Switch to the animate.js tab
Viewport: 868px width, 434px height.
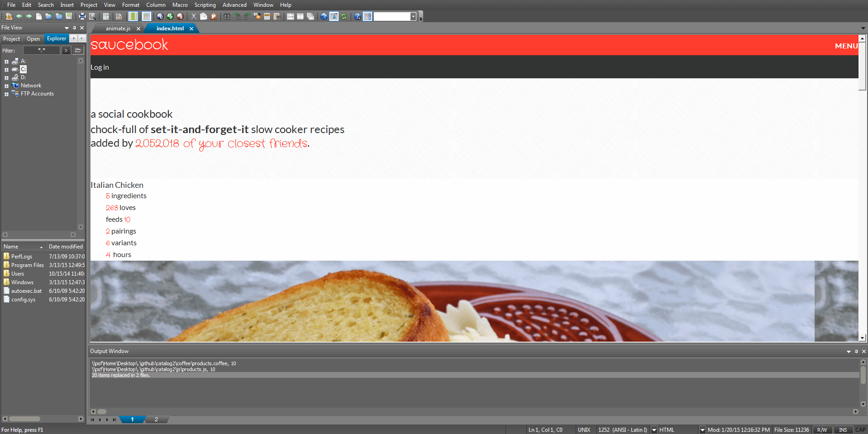pyautogui.click(x=118, y=29)
